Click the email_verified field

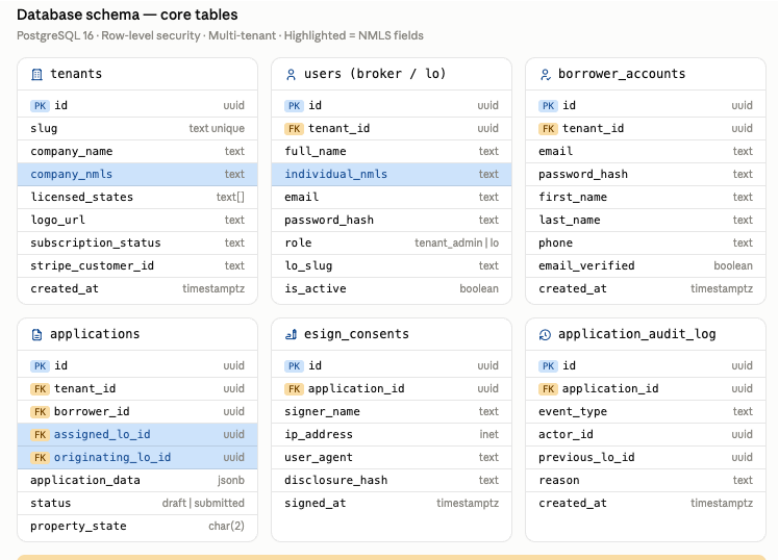tap(646, 266)
